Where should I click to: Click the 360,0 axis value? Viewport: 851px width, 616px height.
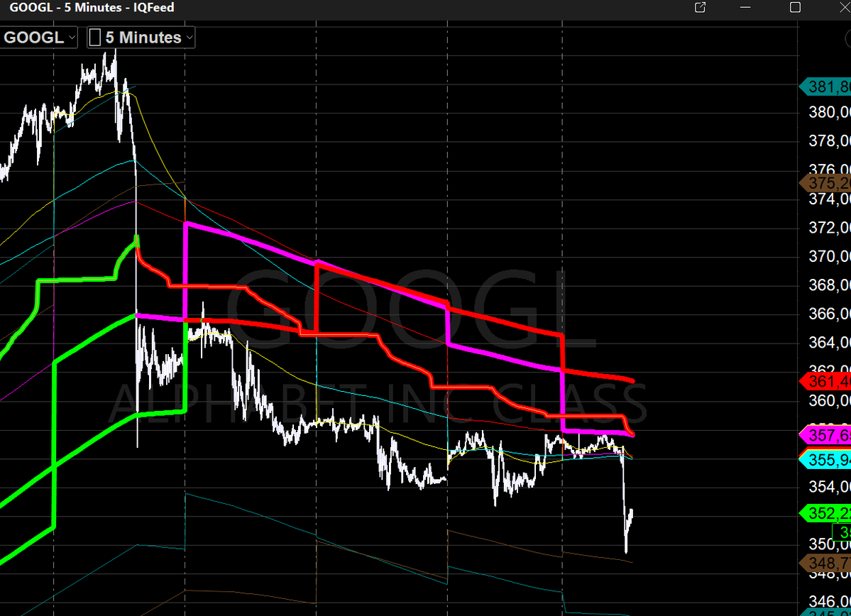[x=829, y=400]
